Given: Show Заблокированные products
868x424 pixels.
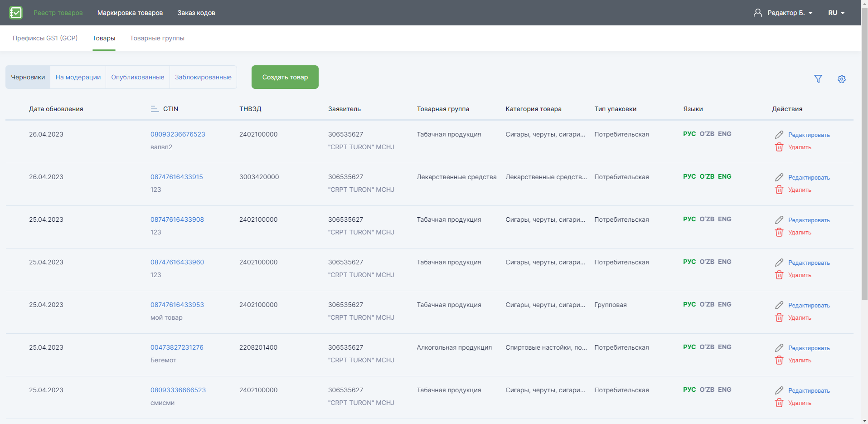Looking at the screenshot, I should point(203,77).
